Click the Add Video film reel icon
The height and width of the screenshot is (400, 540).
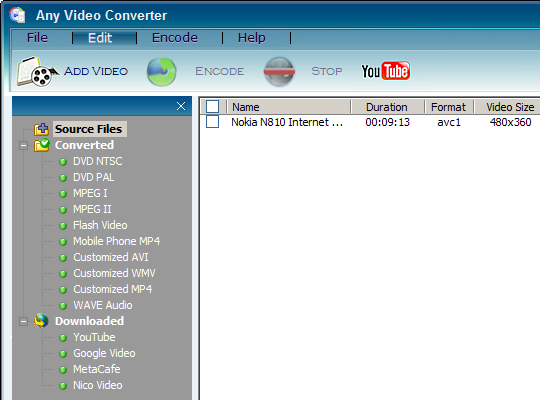click(37, 71)
